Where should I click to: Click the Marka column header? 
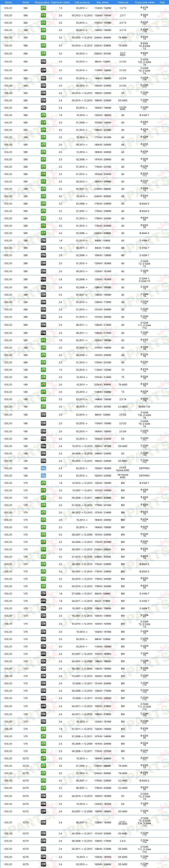click(8, 2)
